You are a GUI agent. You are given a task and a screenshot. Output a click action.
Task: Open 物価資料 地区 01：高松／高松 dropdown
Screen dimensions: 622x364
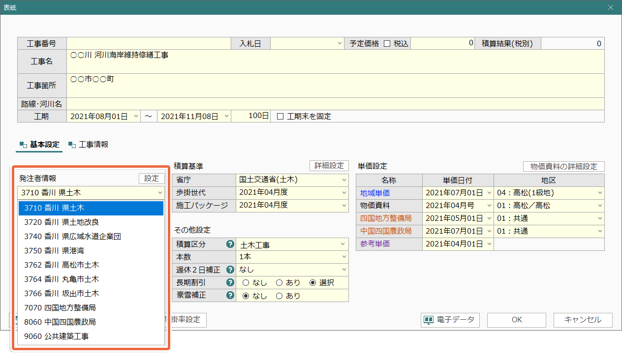pyautogui.click(x=600, y=206)
